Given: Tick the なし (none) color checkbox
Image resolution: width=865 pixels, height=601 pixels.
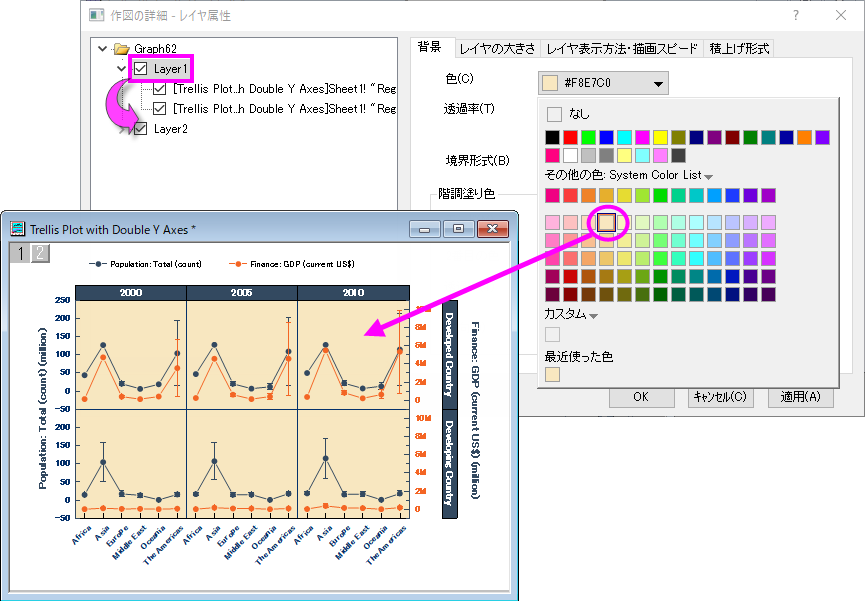Looking at the screenshot, I should (x=554, y=114).
